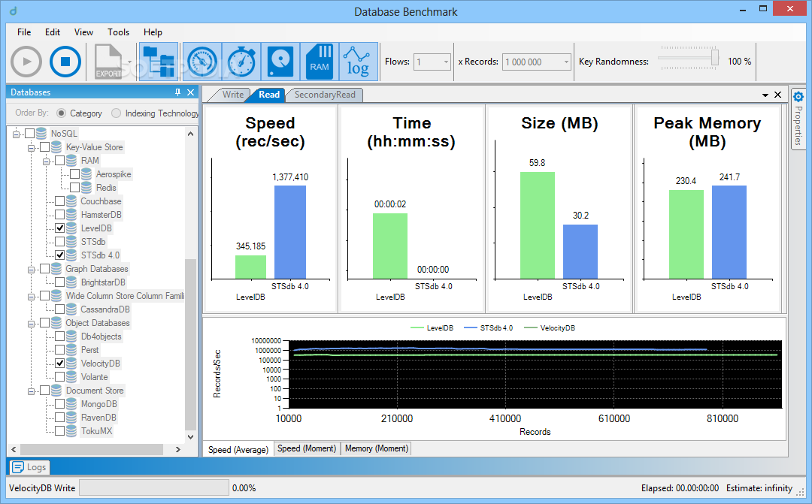
Task: Click the HamsterDB database icon
Action: coord(71,215)
